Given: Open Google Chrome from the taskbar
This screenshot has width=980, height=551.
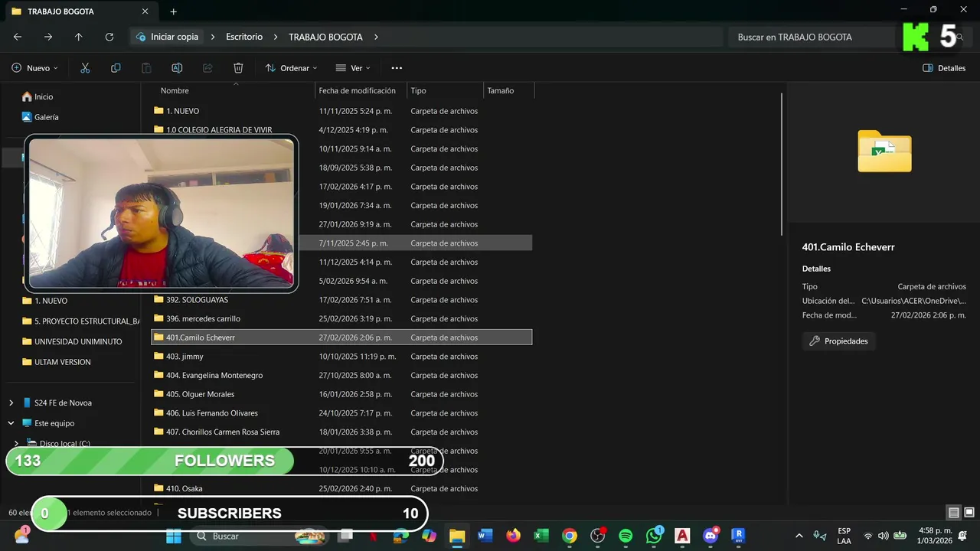Looking at the screenshot, I should click(x=570, y=536).
